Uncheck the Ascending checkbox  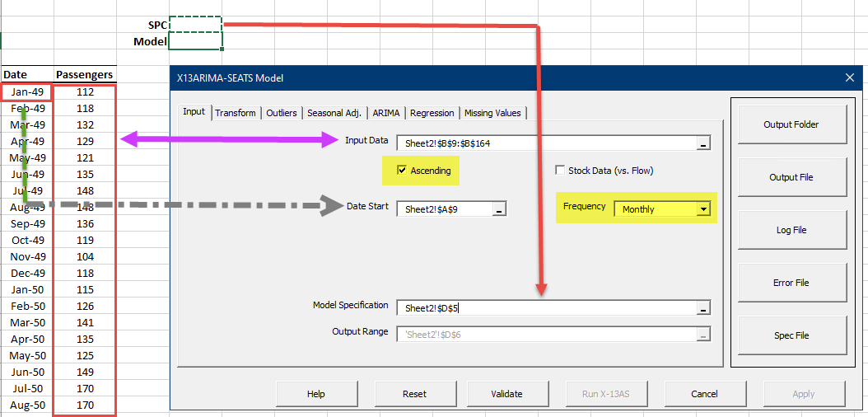402,171
